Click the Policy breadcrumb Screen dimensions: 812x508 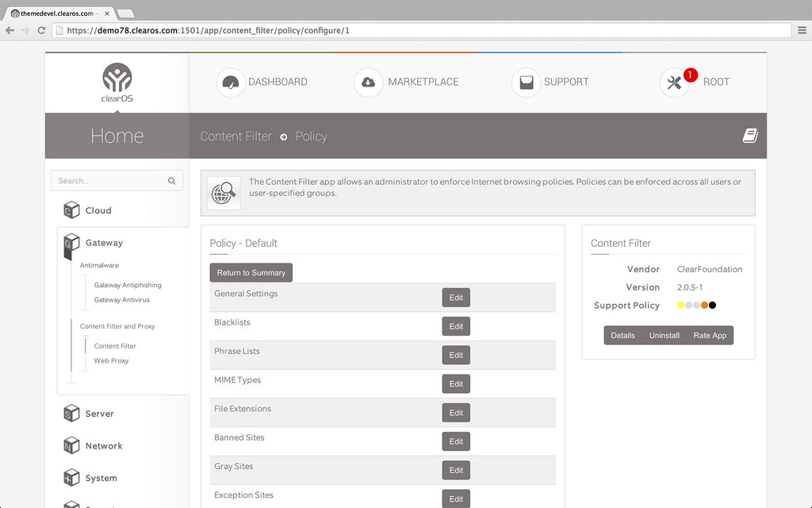tap(311, 137)
